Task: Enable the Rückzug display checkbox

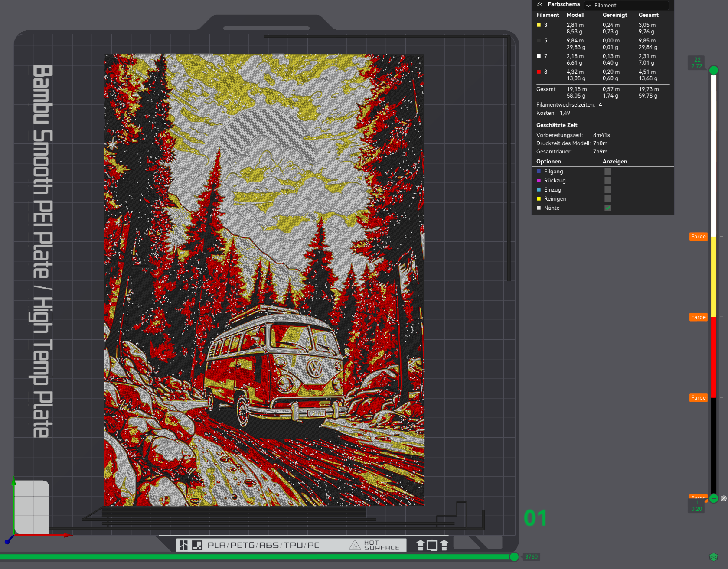Action: click(608, 181)
